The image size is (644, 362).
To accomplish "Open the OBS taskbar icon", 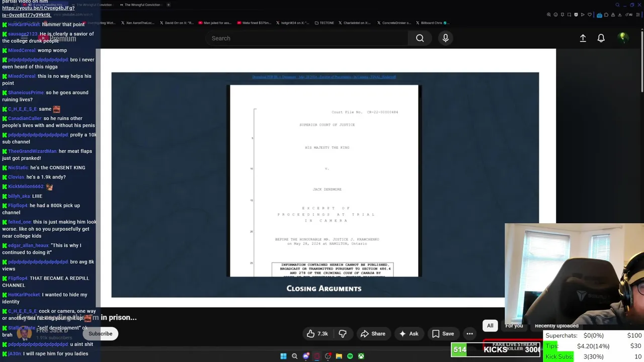I will point(328,356).
